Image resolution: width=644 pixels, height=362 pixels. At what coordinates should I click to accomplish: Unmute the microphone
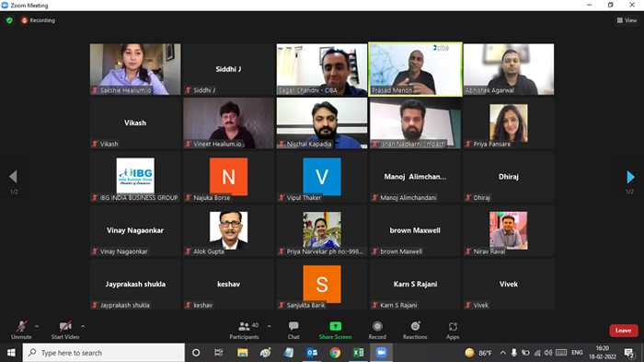point(21,331)
